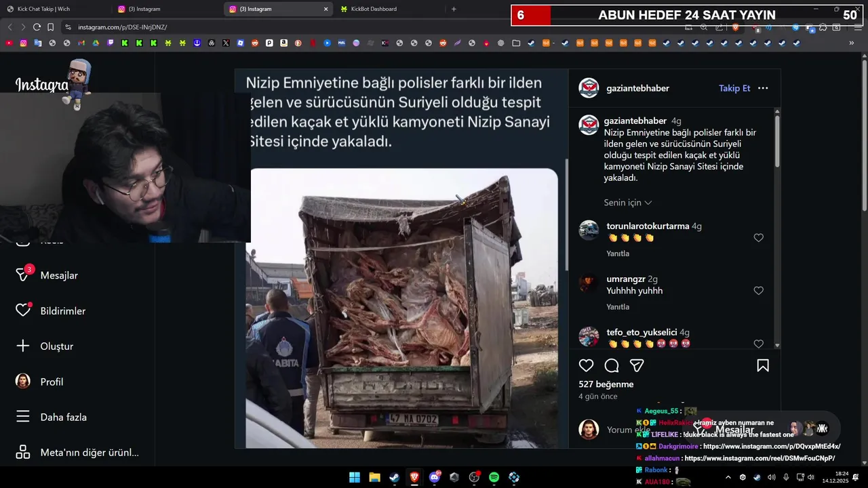Open the comment bubble icon under the post
Image resolution: width=868 pixels, height=488 pixels.
pyautogui.click(x=612, y=366)
